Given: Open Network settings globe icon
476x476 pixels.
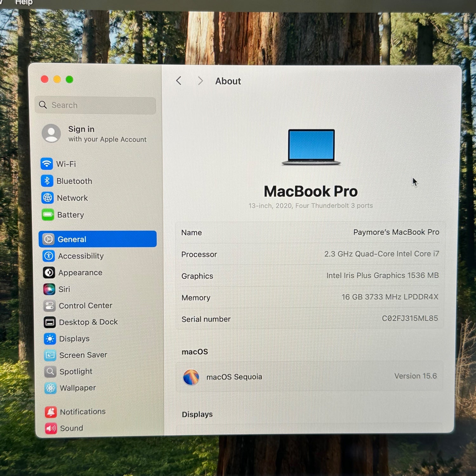Looking at the screenshot, I should [47, 198].
